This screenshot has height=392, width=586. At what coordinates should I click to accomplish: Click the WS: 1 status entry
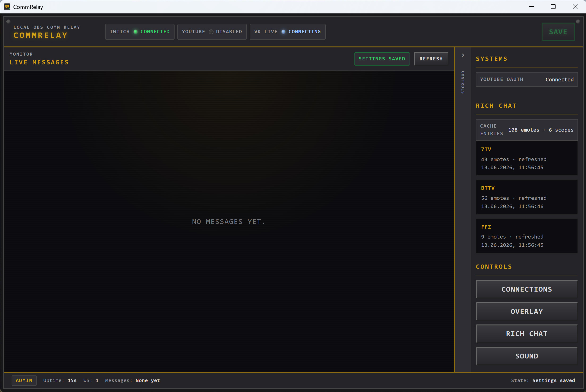pos(91,380)
